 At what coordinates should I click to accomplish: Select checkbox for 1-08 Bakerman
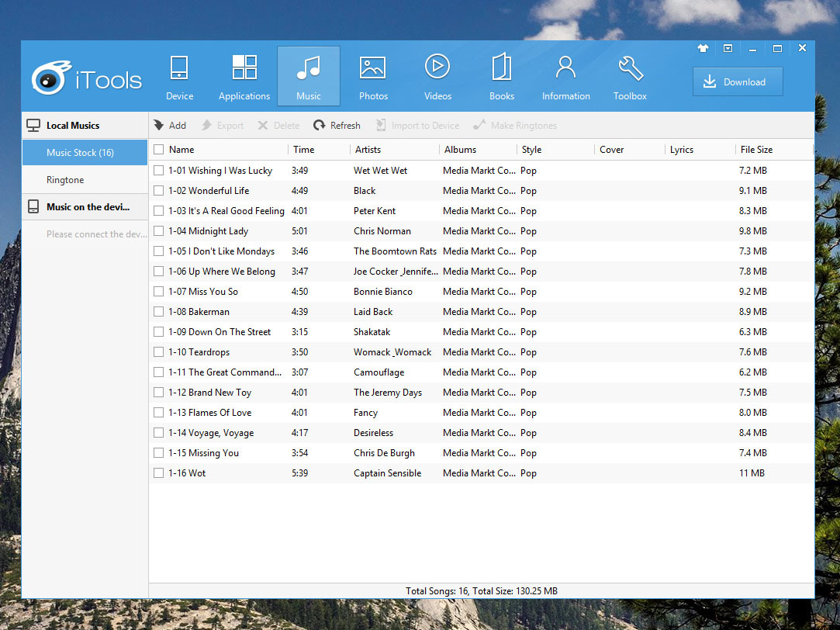(x=159, y=312)
